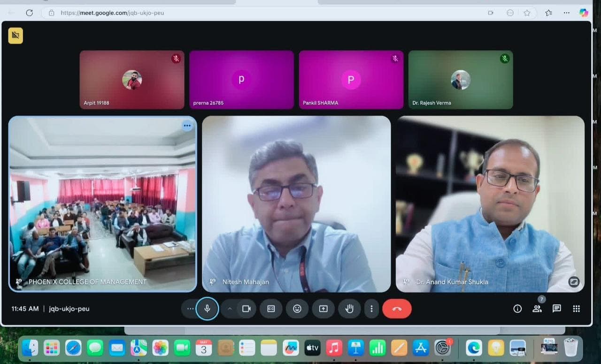601x364 pixels.
Task: Open audio settings via the three-dot button beside the mic
Action: tap(190, 309)
